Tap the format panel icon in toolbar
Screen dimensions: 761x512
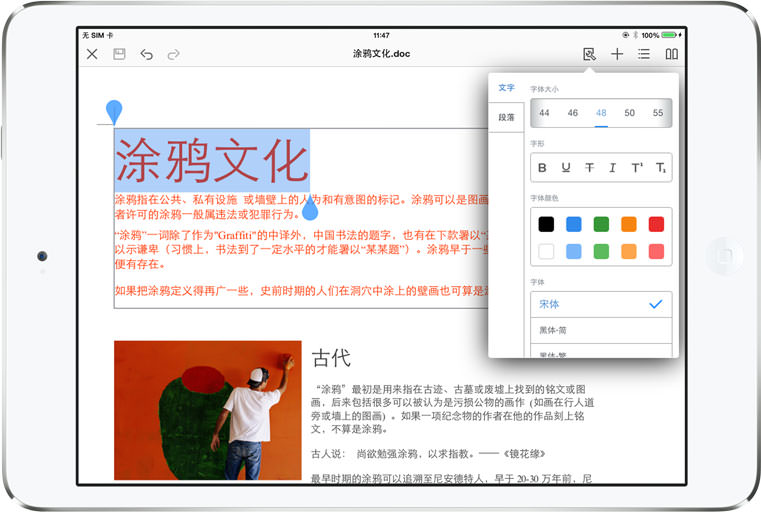click(589, 54)
